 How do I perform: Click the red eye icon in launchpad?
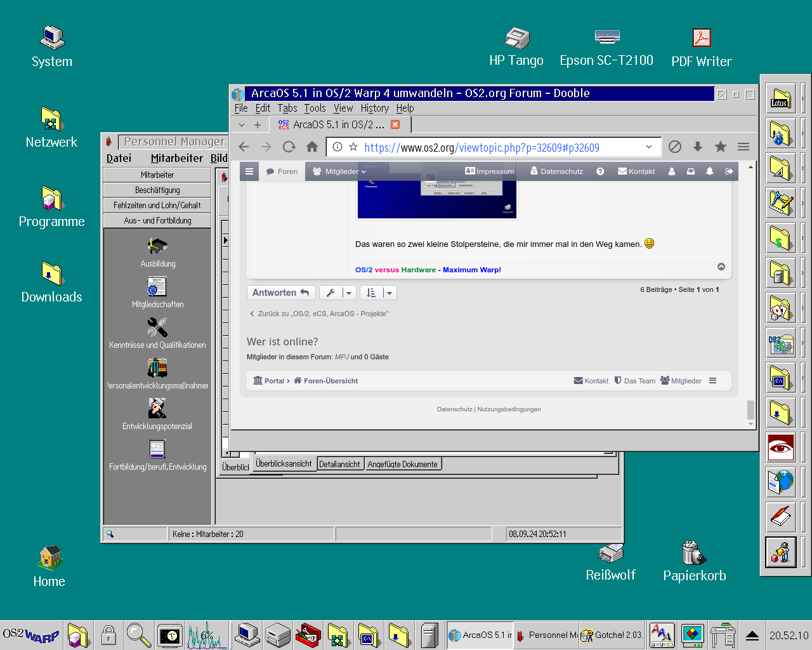781,448
